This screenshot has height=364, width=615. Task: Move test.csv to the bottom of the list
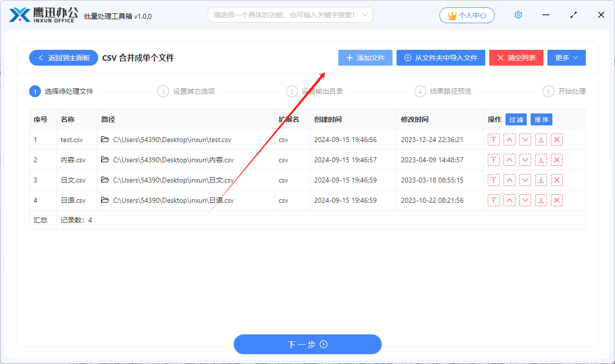pos(541,140)
